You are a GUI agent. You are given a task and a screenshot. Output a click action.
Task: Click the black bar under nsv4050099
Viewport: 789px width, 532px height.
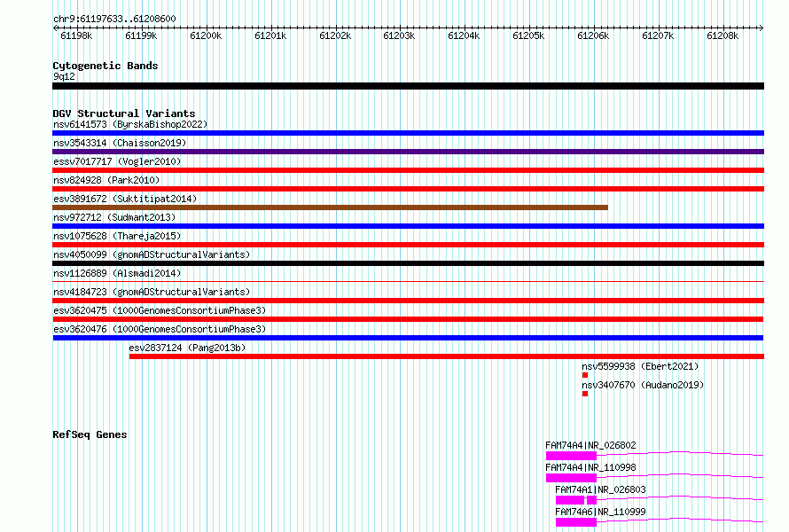pyautogui.click(x=408, y=263)
